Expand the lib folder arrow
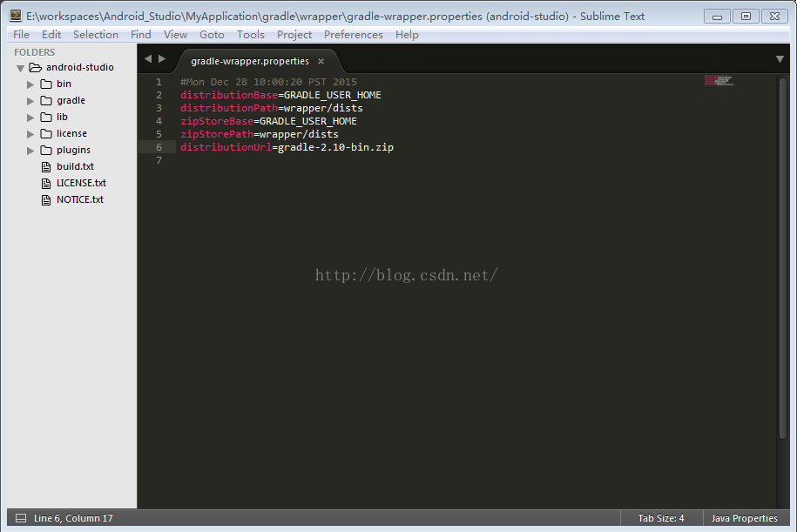 click(x=30, y=118)
